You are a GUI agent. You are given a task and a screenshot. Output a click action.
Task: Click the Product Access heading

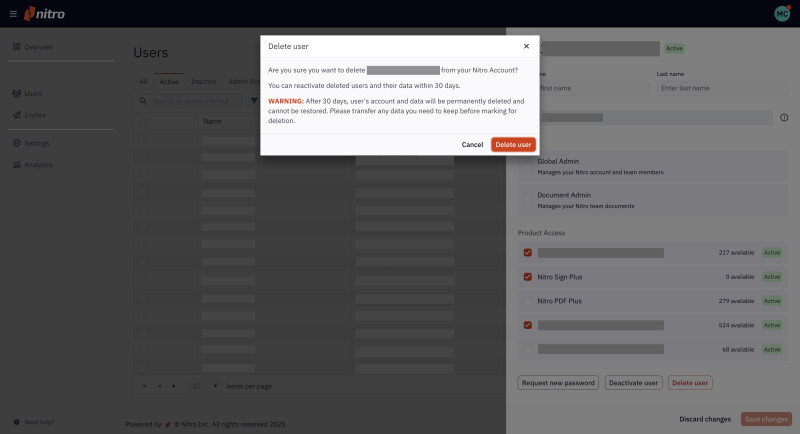[x=541, y=233]
